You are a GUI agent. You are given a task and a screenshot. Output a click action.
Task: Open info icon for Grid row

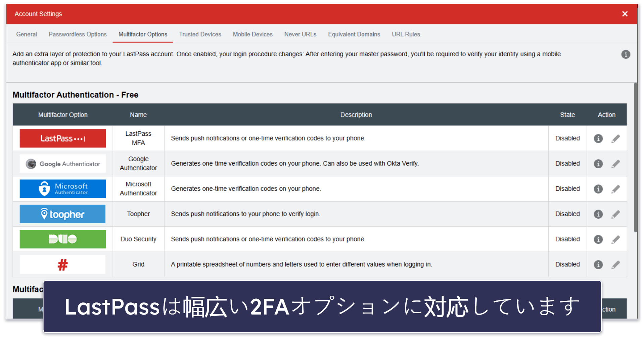tap(598, 265)
